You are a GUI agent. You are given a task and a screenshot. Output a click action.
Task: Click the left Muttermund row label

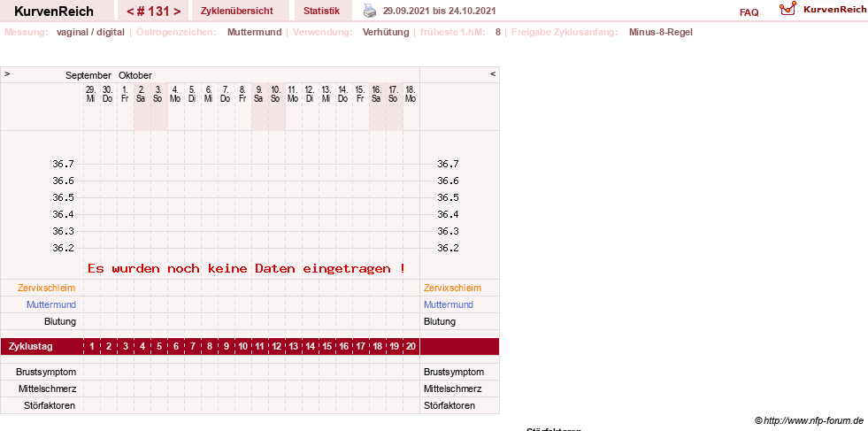51,304
